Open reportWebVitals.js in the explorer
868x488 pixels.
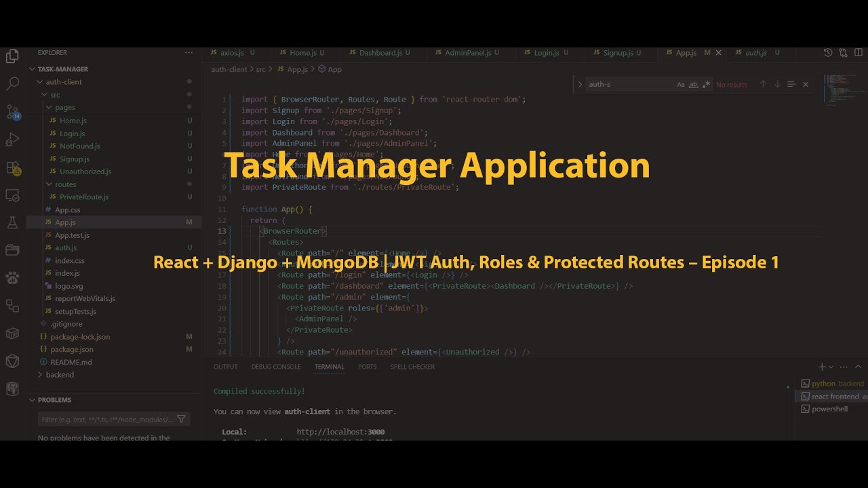coord(85,299)
